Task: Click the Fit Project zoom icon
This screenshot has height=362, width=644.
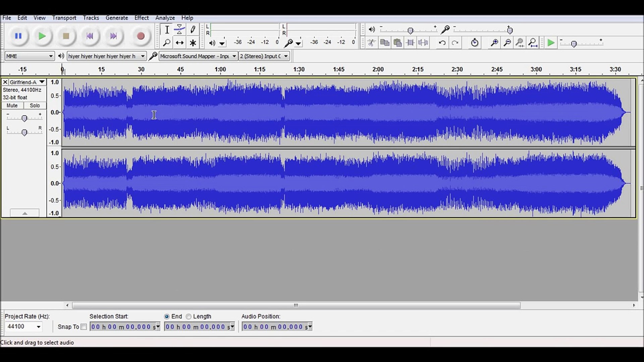Action: pos(533,43)
